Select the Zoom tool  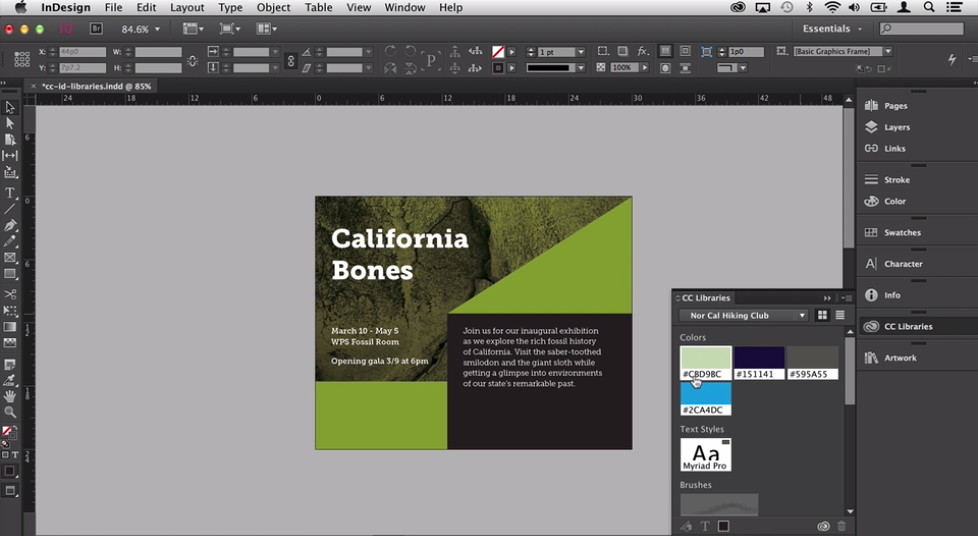10,412
